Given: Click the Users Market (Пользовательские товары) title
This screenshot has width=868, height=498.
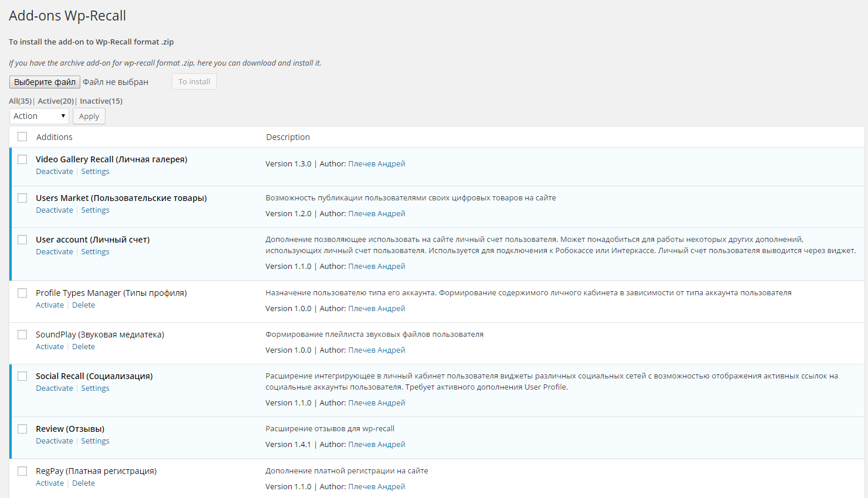Looking at the screenshot, I should 121,198.
